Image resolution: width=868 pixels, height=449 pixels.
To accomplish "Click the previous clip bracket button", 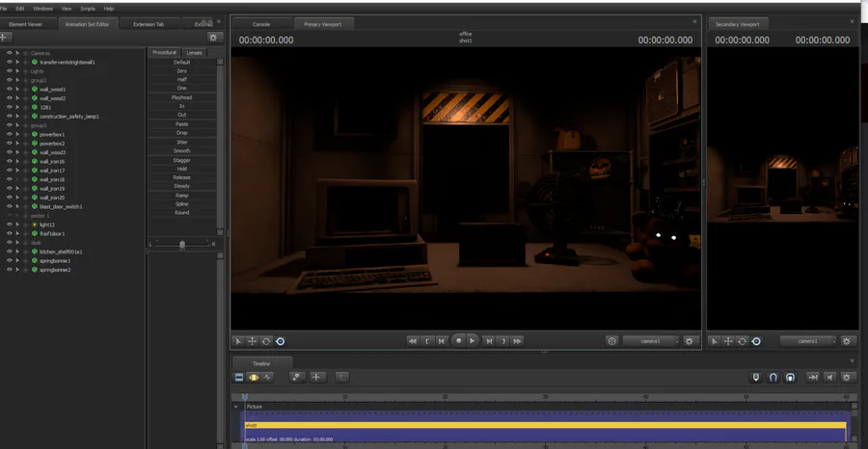I will (427, 341).
